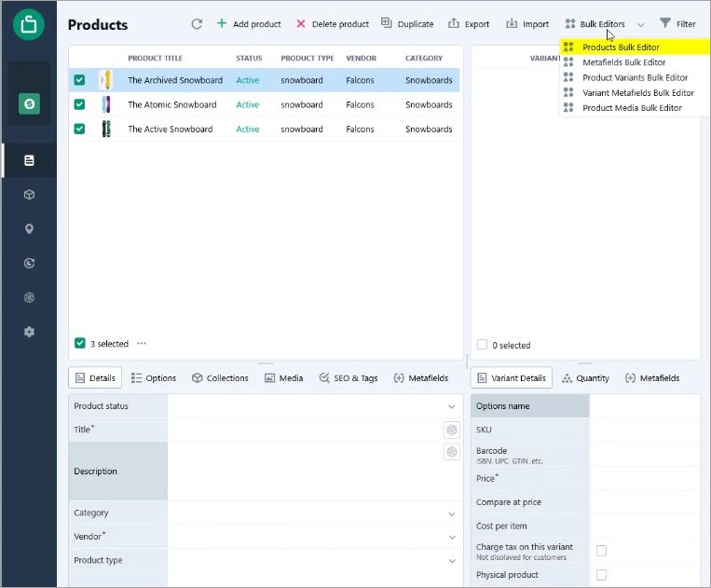The height and width of the screenshot is (588, 711).
Task: Switch to the Media tab
Action: point(283,377)
